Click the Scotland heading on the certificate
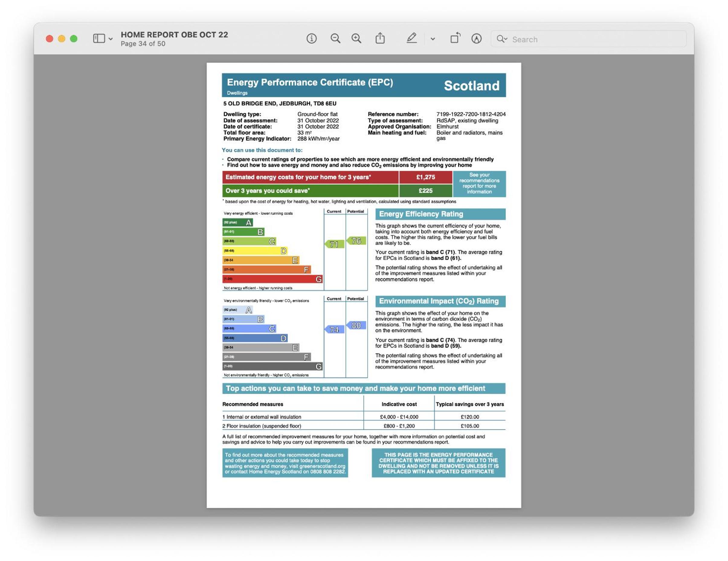The width and height of the screenshot is (728, 561). tap(472, 86)
